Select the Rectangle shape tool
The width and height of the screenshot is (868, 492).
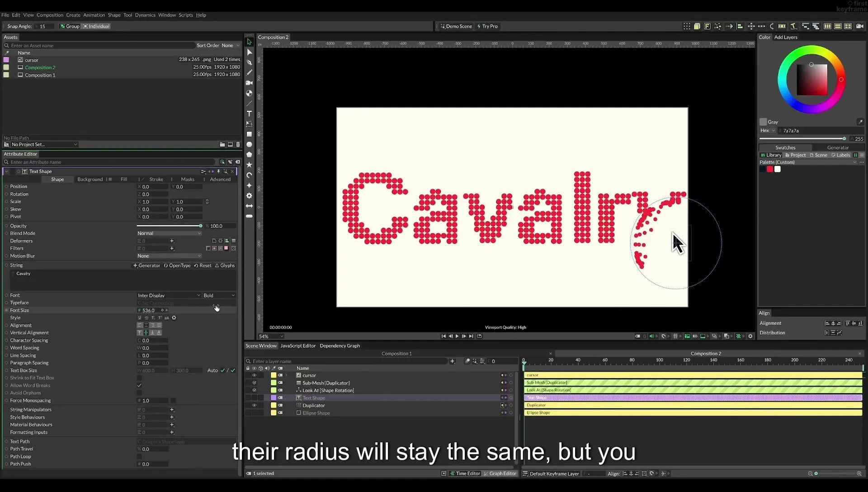249,134
